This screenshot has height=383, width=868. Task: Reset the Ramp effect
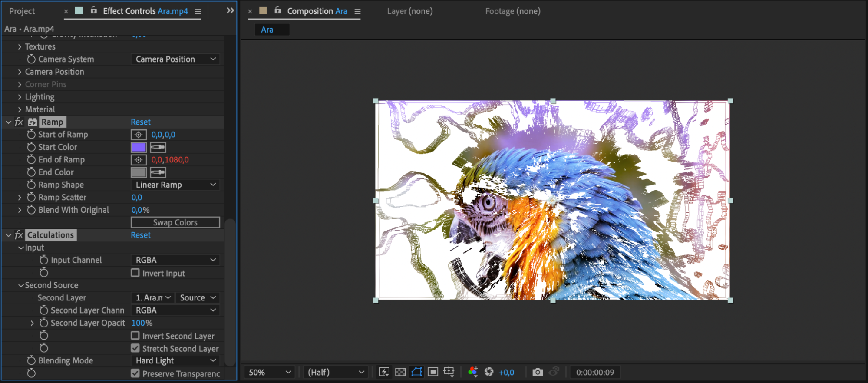point(141,122)
